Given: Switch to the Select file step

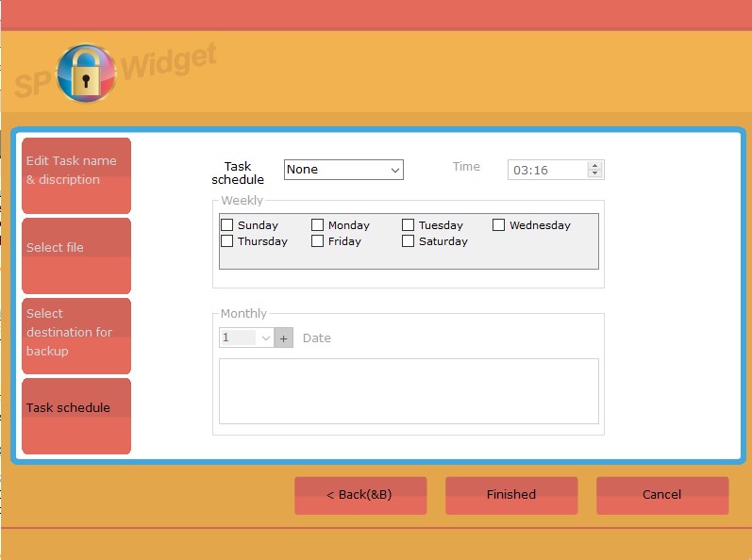Looking at the screenshot, I should [76, 255].
